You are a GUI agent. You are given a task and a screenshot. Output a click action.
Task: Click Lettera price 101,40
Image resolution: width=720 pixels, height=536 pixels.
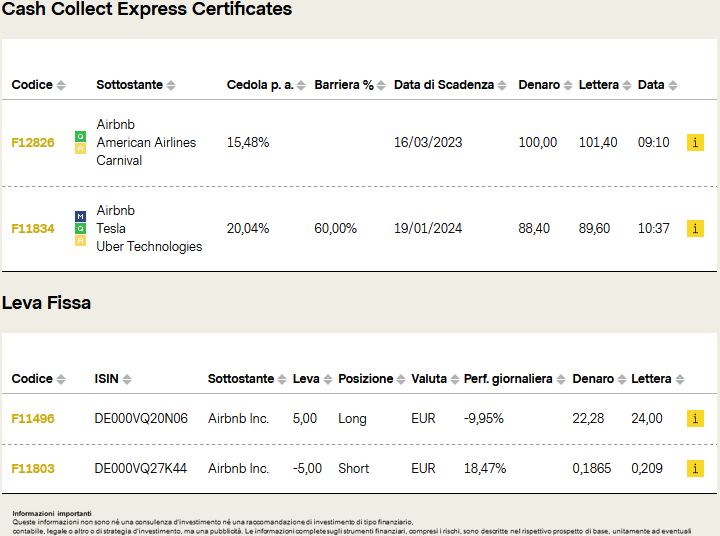point(598,142)
